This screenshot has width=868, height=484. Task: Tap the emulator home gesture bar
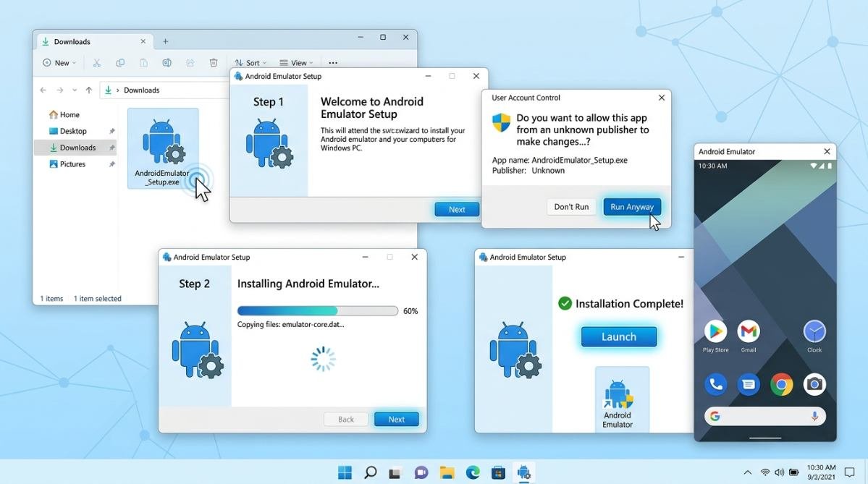coord(765,438)
